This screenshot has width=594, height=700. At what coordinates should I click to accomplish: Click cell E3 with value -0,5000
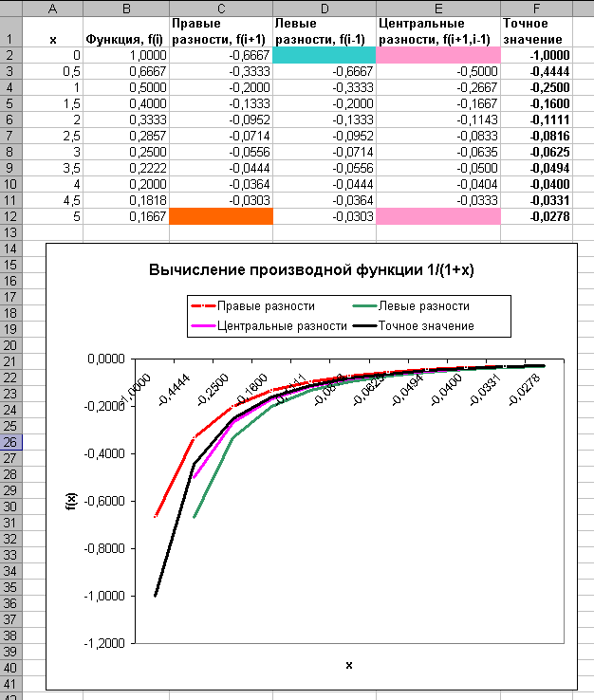438,71
